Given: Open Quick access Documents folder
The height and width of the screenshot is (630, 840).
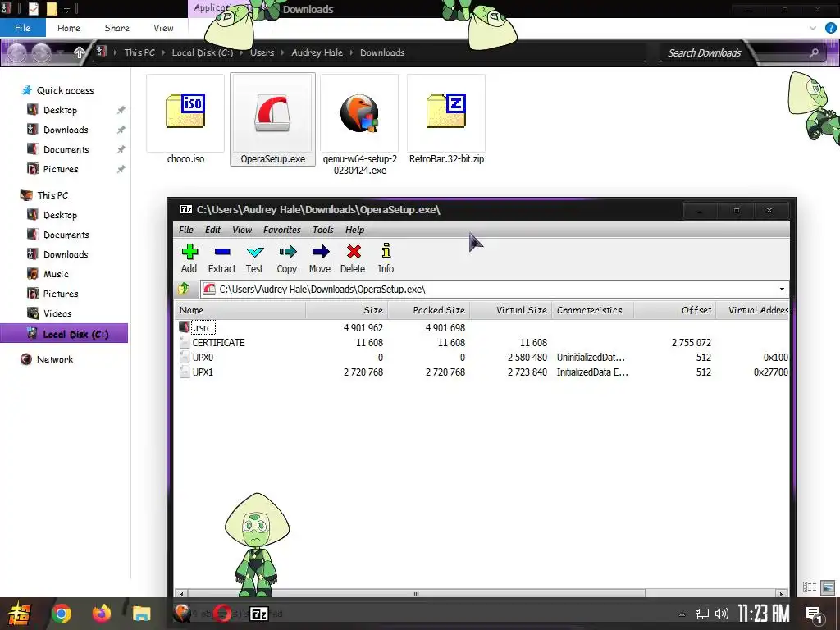Looking at the screenshot, I should coord(66,149).
